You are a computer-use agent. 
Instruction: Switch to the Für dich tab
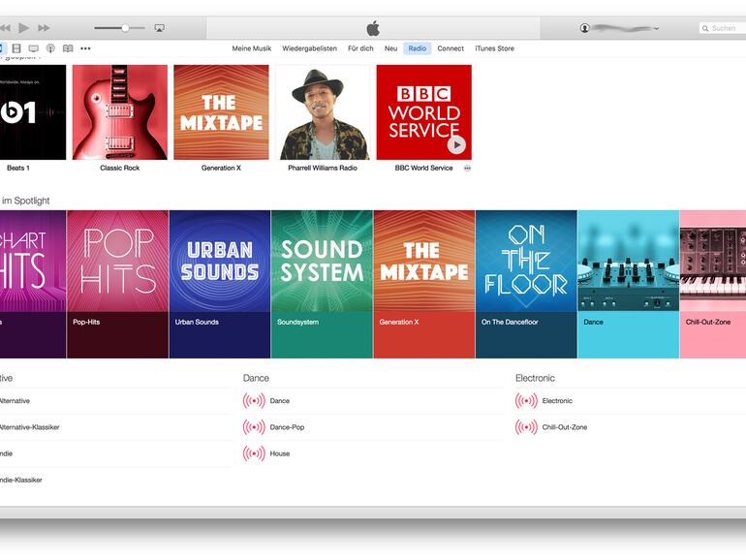click(x=360, y=48)
